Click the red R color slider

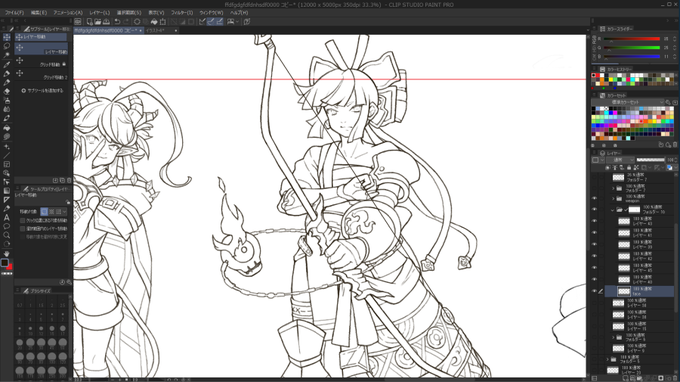pos(631,39)
